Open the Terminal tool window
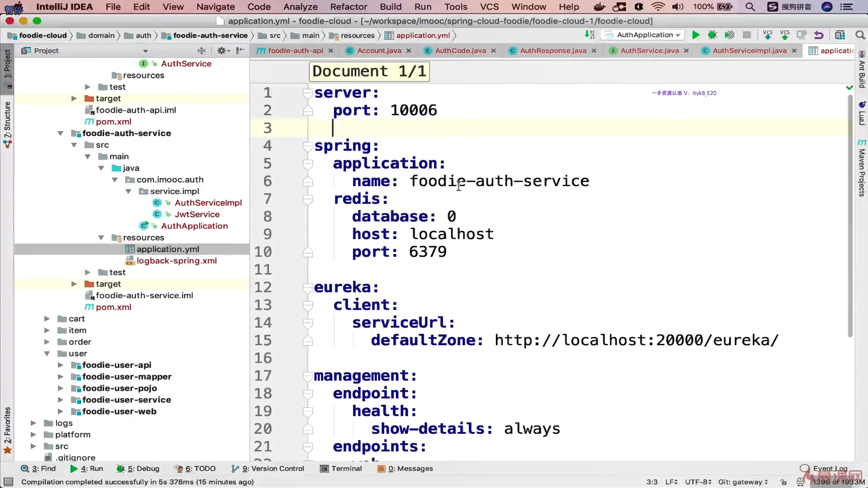The height and width of the screenshot is (488, 868). [341, 469]
